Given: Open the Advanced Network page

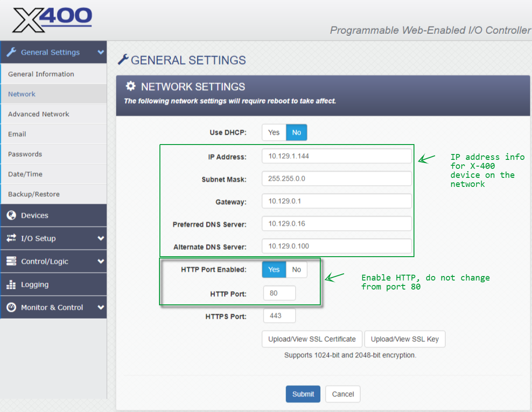Looking at the screenshot, I should (x=39, y=114).
